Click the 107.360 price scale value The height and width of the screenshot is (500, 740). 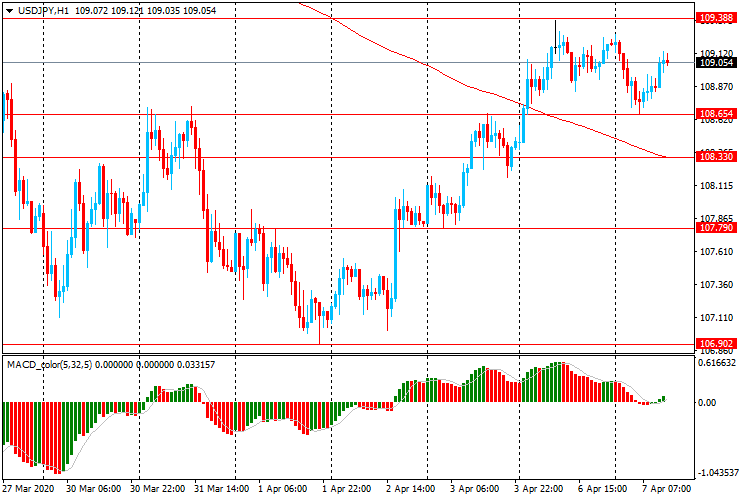click(x=716, y=285)
